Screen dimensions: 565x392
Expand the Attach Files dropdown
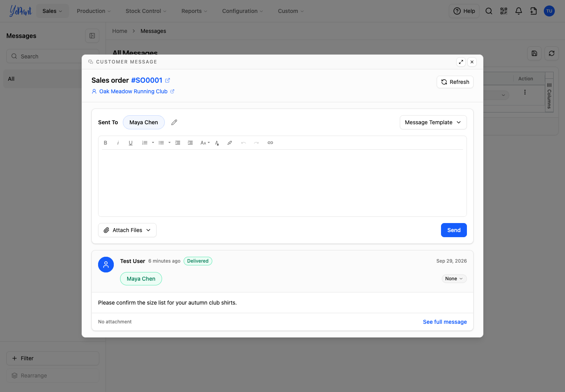pyautogui.click(x=127, y=230)
